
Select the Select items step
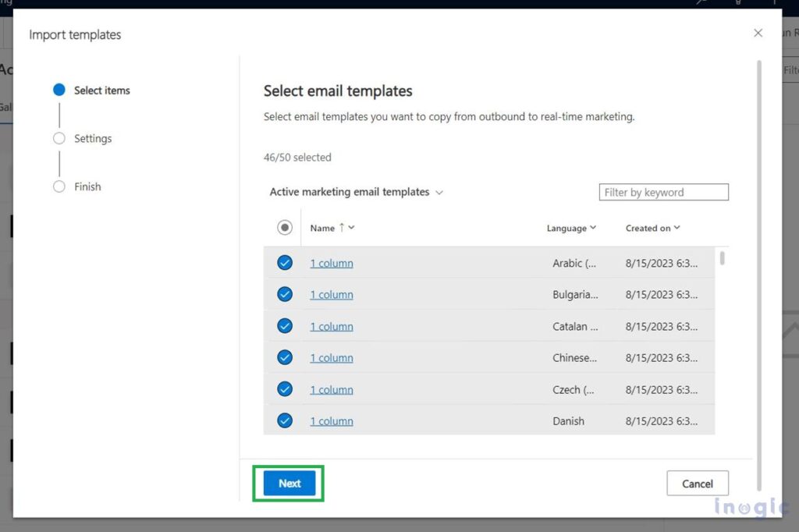tap(92, 90)
